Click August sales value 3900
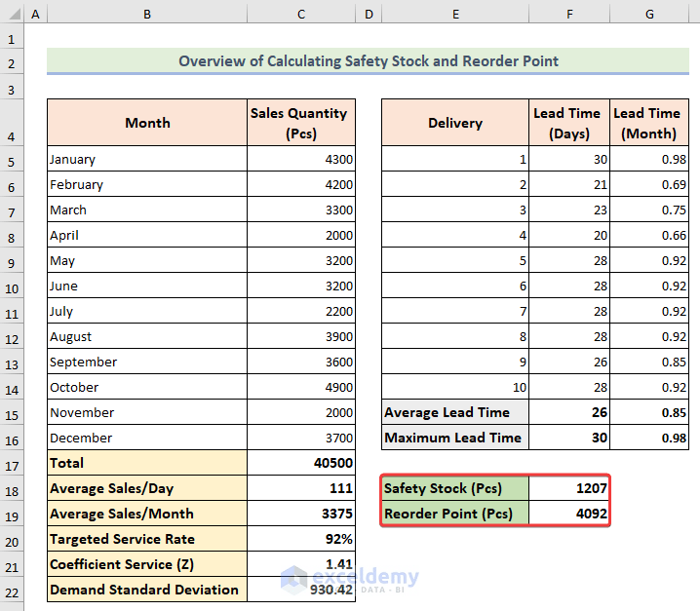The width and height of the screenshot is (700, 611). tap(301, 336)
